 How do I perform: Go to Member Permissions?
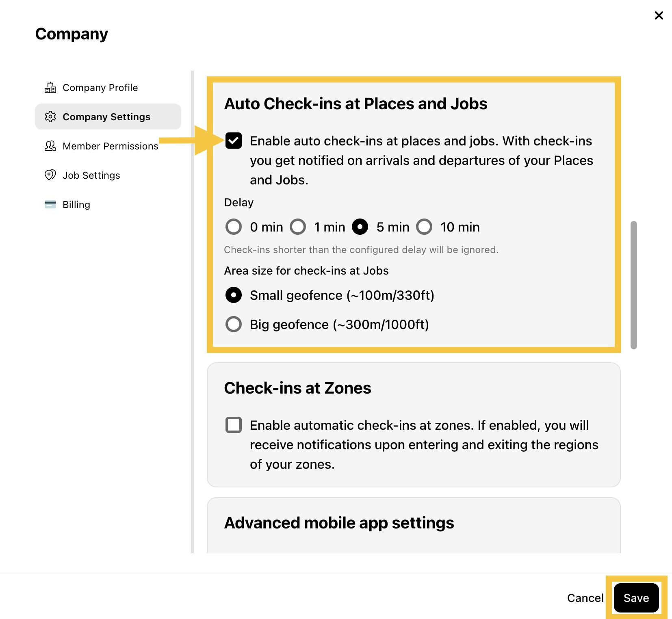[x=111, y=146]
